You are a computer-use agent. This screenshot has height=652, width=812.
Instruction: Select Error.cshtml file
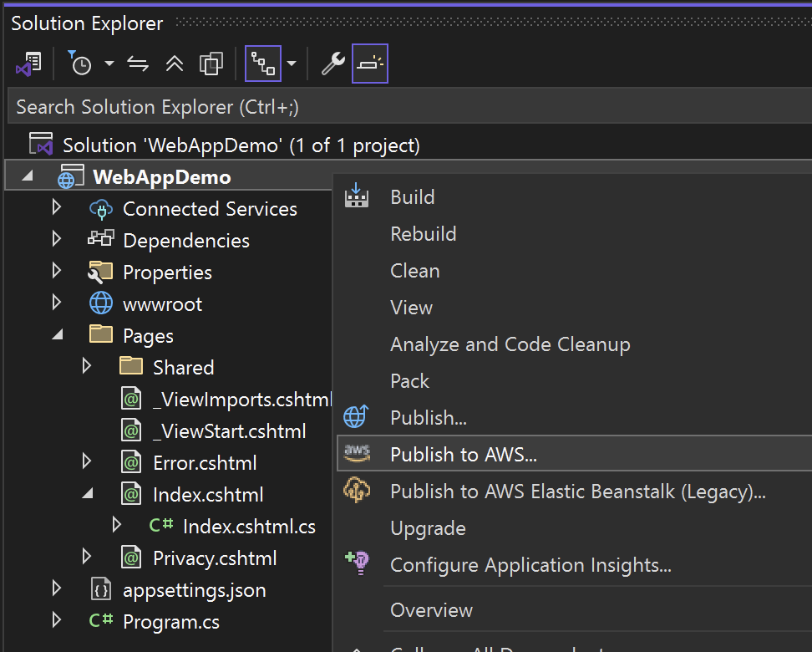205,463
